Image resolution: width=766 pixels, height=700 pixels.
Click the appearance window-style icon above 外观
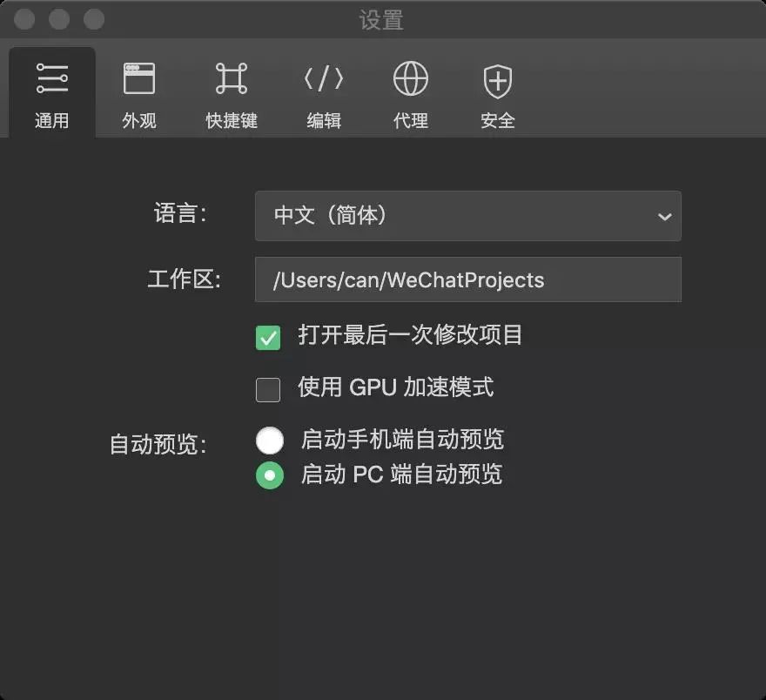tap(139, 77)
